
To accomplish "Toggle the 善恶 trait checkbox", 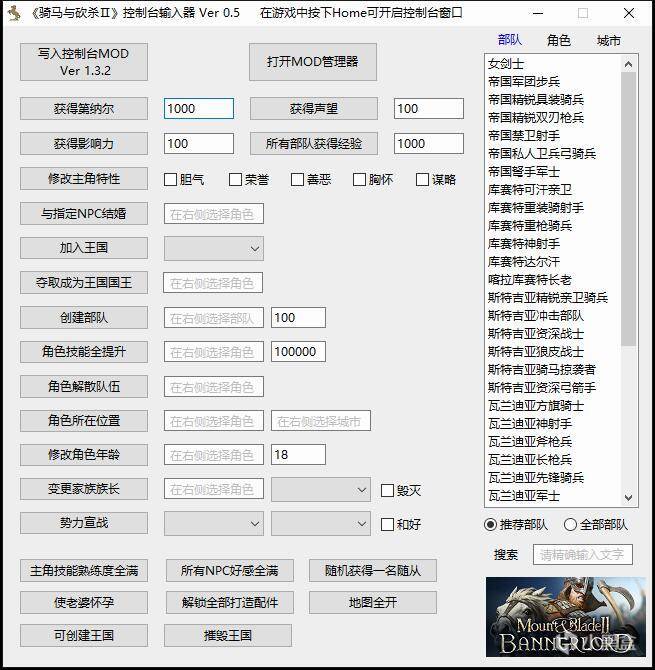I will [x=297, y=179].
